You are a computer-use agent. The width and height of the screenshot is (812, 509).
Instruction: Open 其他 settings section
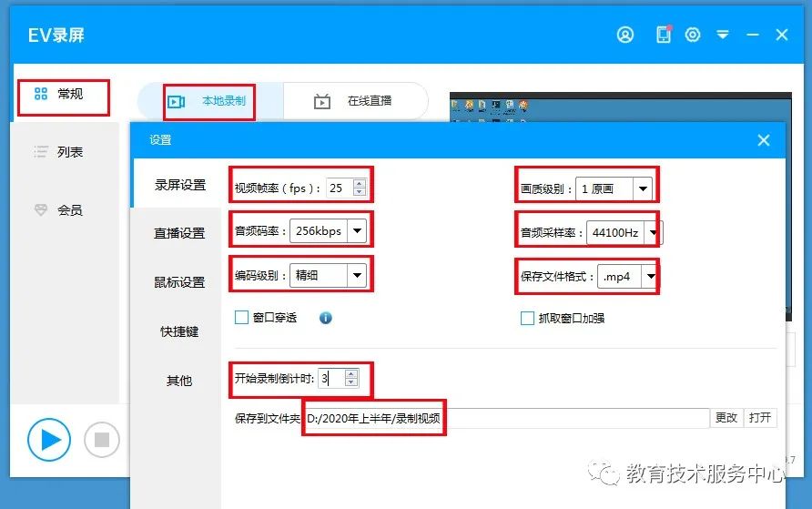coord(179,381)
